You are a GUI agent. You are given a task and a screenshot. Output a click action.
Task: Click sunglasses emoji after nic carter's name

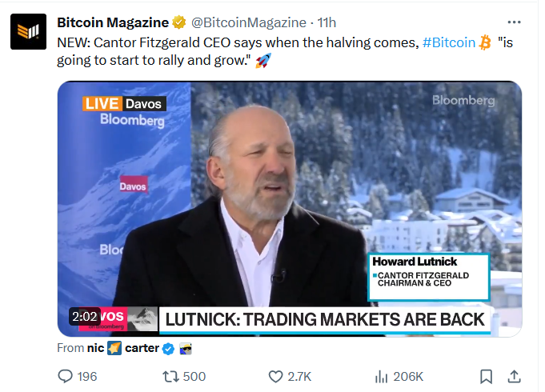(185, 348)
